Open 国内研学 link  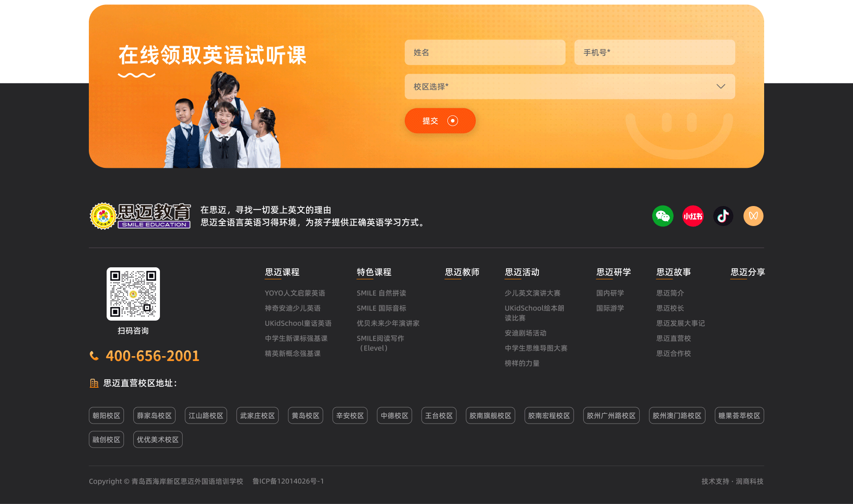[x=610, y=293]
